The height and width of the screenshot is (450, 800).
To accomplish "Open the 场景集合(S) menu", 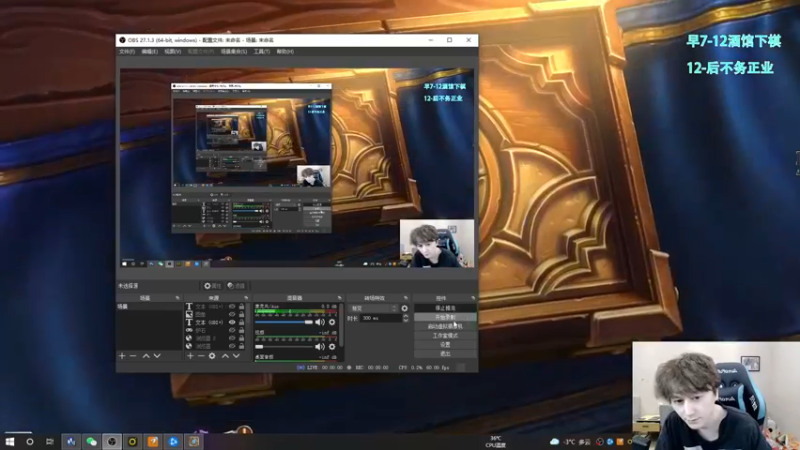I will point(234,52).
